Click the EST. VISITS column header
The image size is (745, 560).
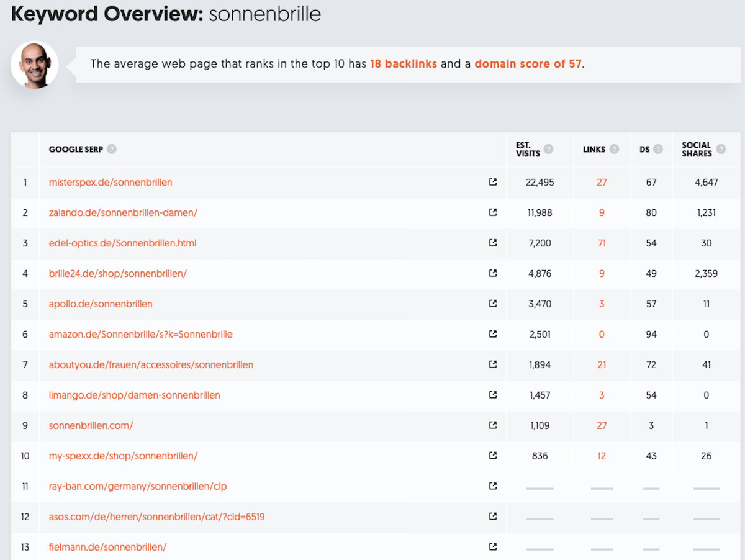coord(528,150)
